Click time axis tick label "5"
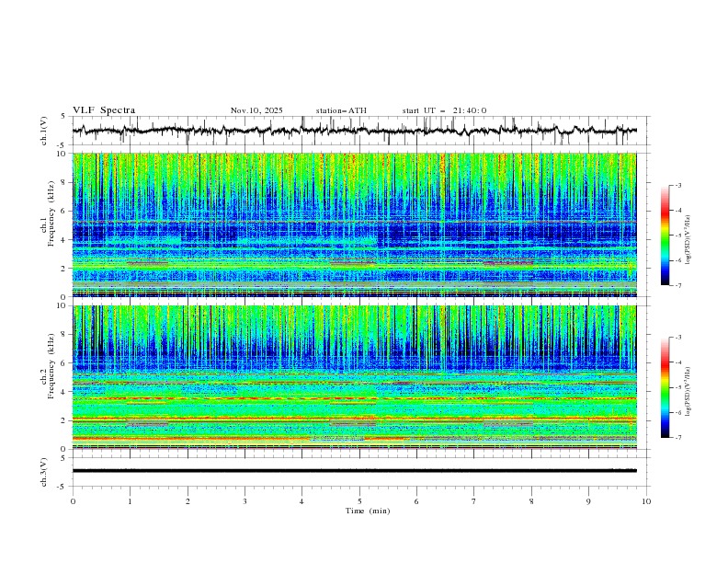Image resolution: width=728 pixels, height=563 pixels. (359, 501)
